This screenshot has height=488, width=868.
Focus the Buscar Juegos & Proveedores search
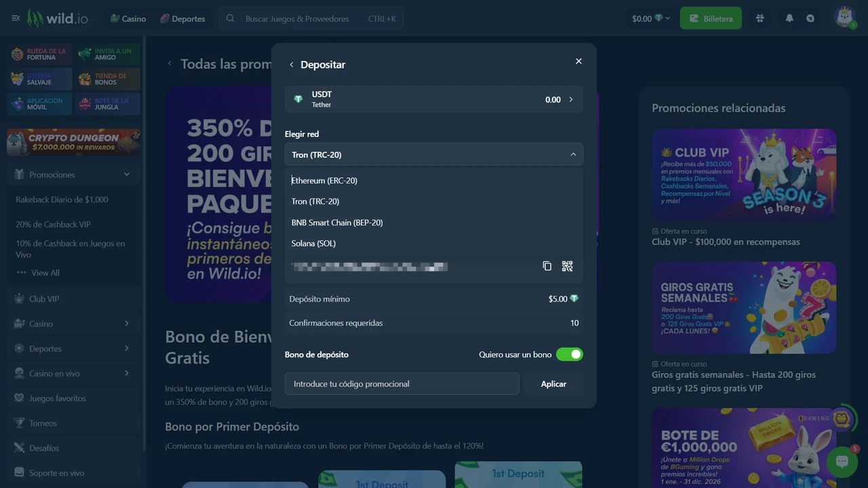(x=311, y=18)
